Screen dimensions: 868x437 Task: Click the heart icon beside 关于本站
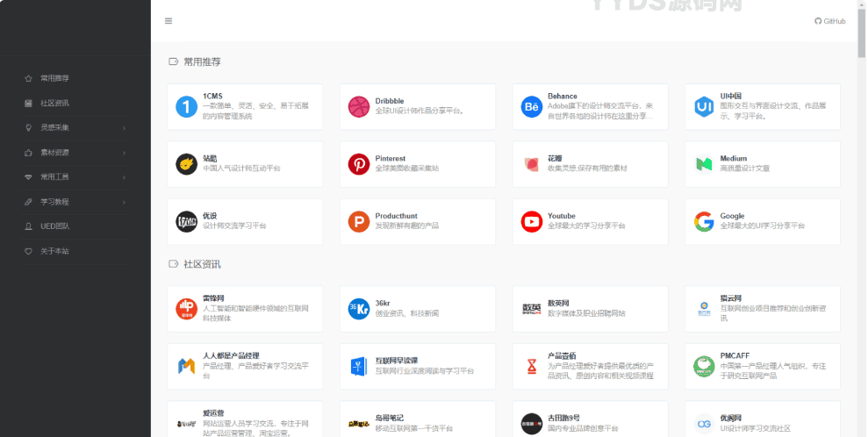point(28,251)
